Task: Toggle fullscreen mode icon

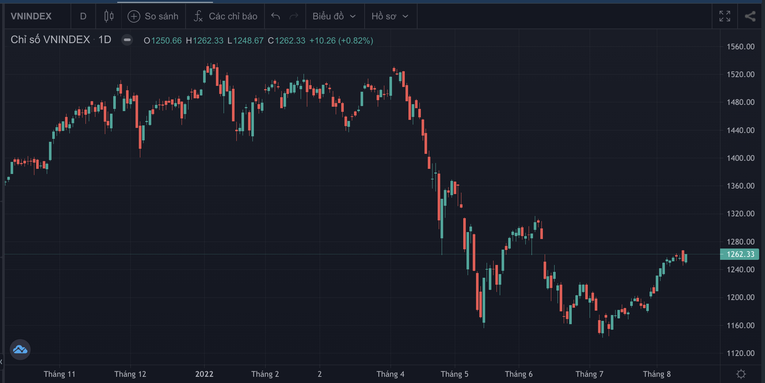Action: tap(725, 16)
